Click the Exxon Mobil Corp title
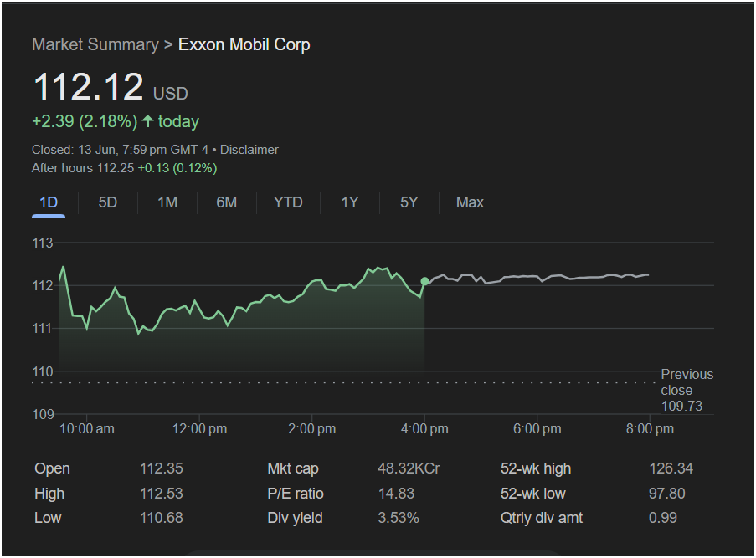 pos(244,44)
